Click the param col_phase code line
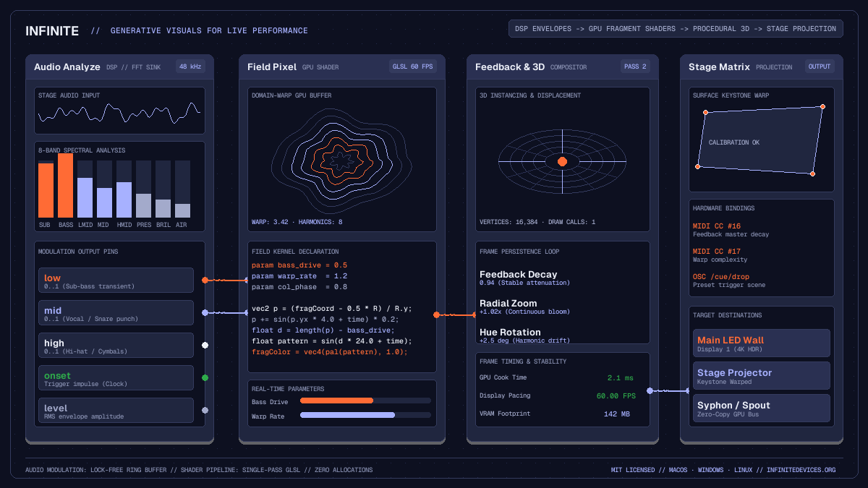The height and width of the screenshot is (488, 868). pyautogui.click(x=299, y=287)
